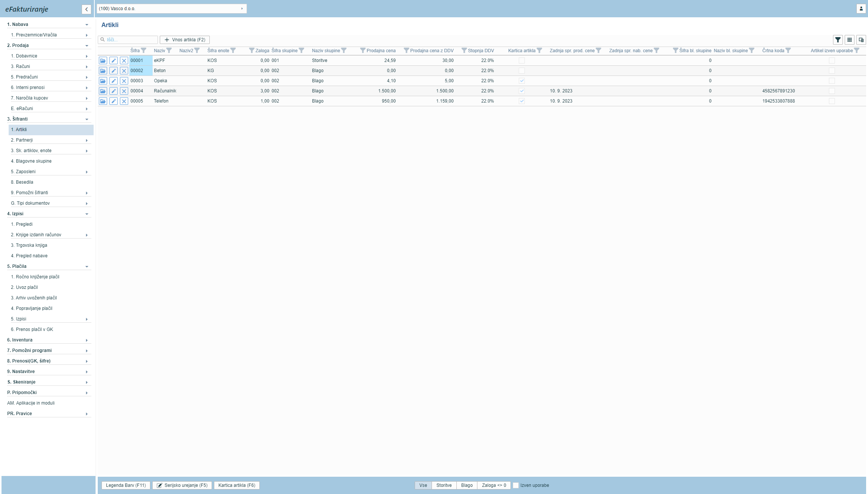This screenshot has height=494, width=868.
Task: Select barcode cell 4582567891230
Action: [779, 91]
